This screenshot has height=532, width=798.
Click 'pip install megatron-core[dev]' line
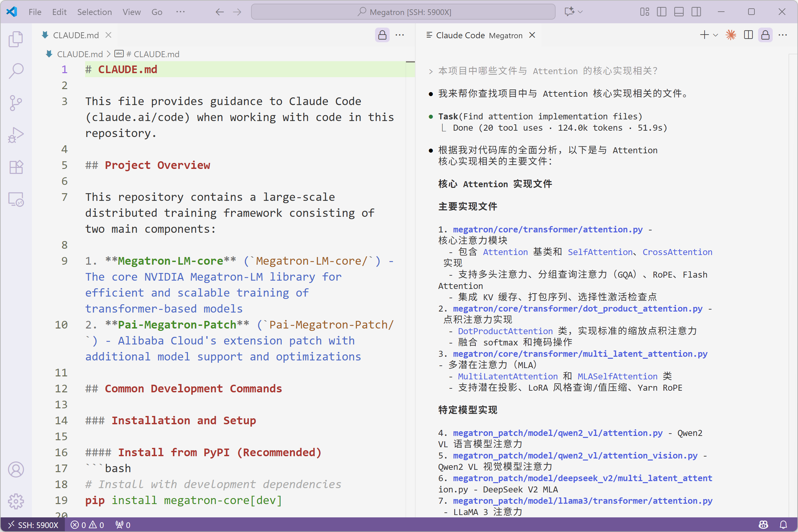(x=184, y=500)
